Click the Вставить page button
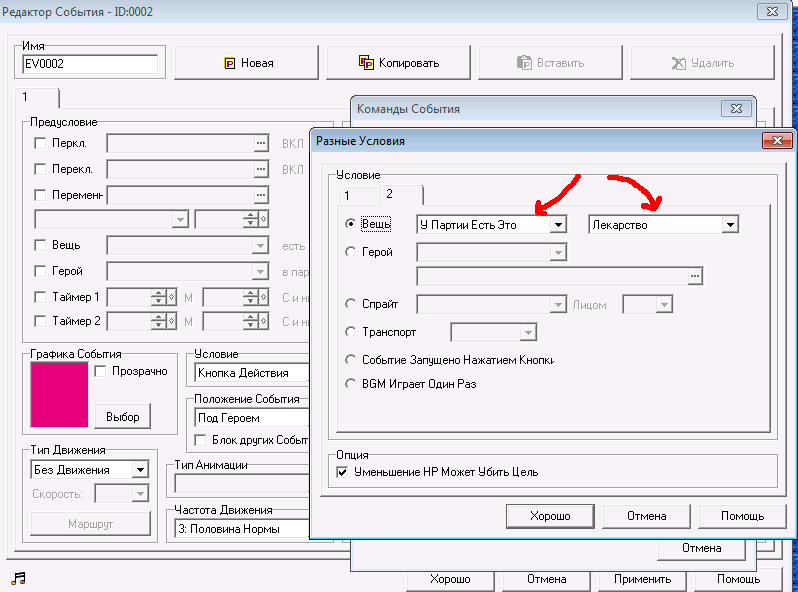Viewport: 798px width, 592px height. [550, 63]
